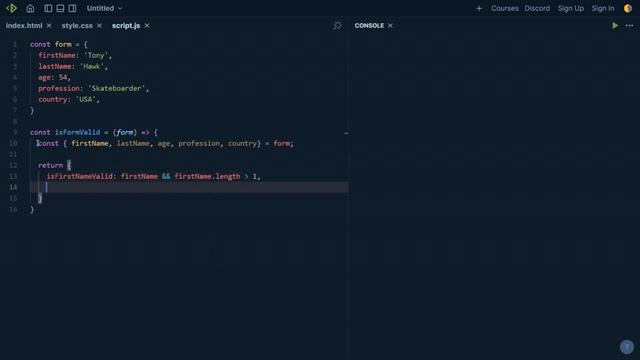The width and height of the screenshot is (640, 360).
Task: Open the help question mark button
Action: 627,347
